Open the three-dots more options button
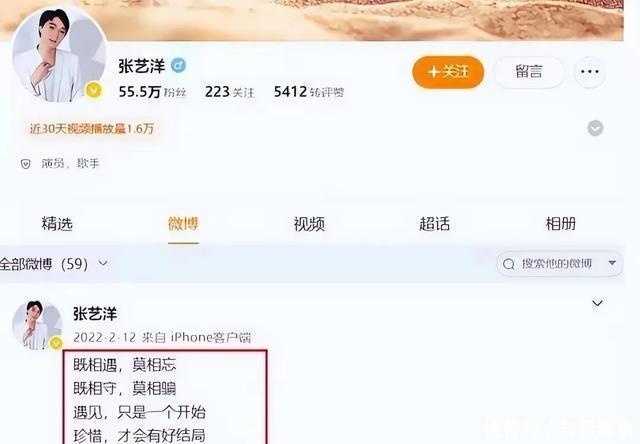640x444 pixels. click(589, 72)
